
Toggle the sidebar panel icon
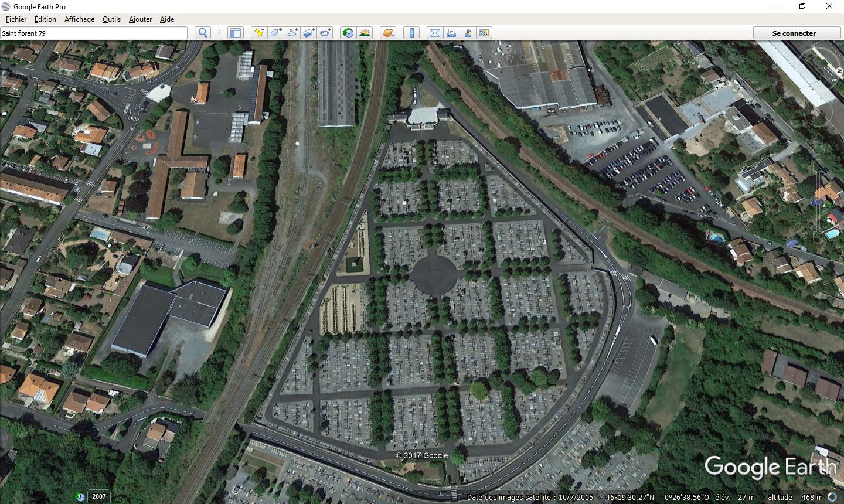pos(235,33)
